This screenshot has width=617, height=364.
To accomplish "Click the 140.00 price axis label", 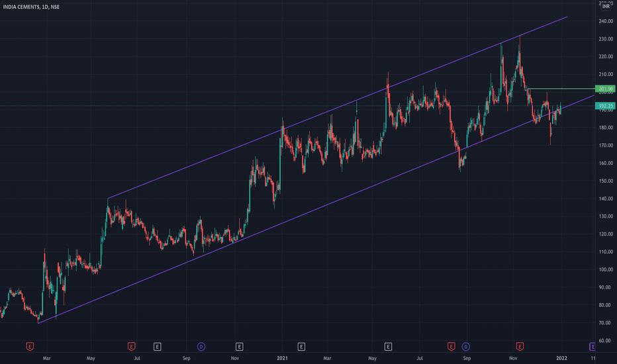I will (606, 199).
